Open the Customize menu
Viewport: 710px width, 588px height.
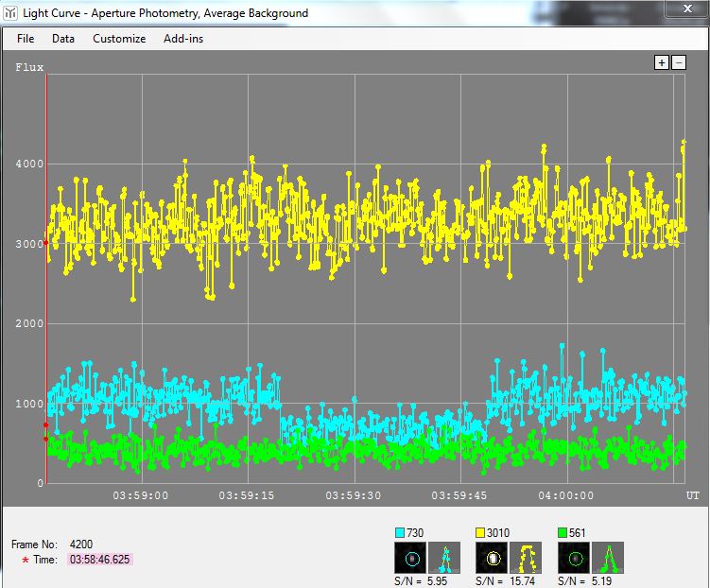coord(119,39)
